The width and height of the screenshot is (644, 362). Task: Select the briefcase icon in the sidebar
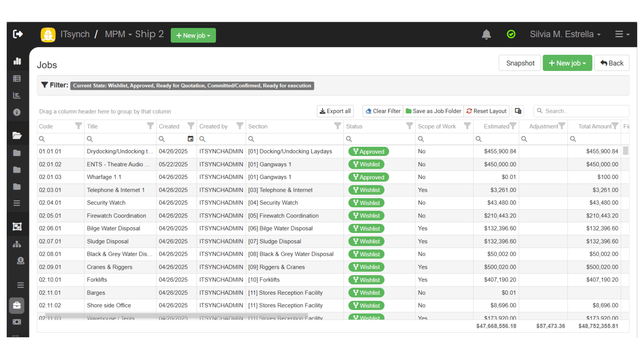tap(17, 305)
